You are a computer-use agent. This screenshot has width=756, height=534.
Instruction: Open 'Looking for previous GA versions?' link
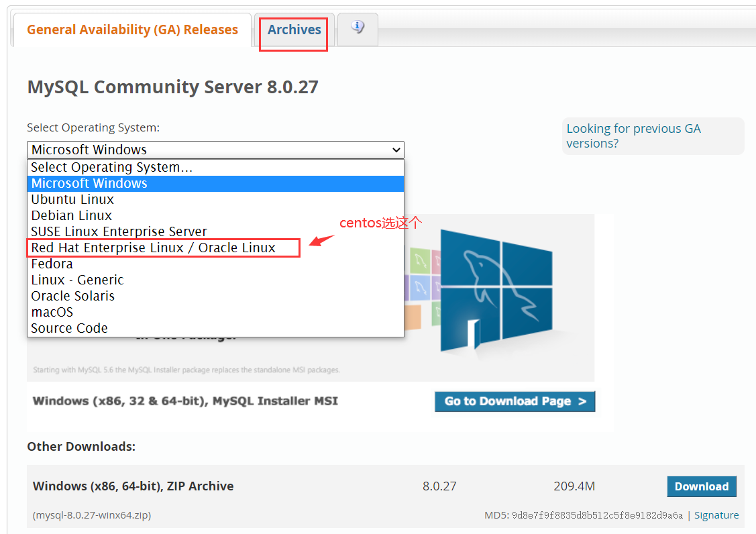tap(633, 136)
